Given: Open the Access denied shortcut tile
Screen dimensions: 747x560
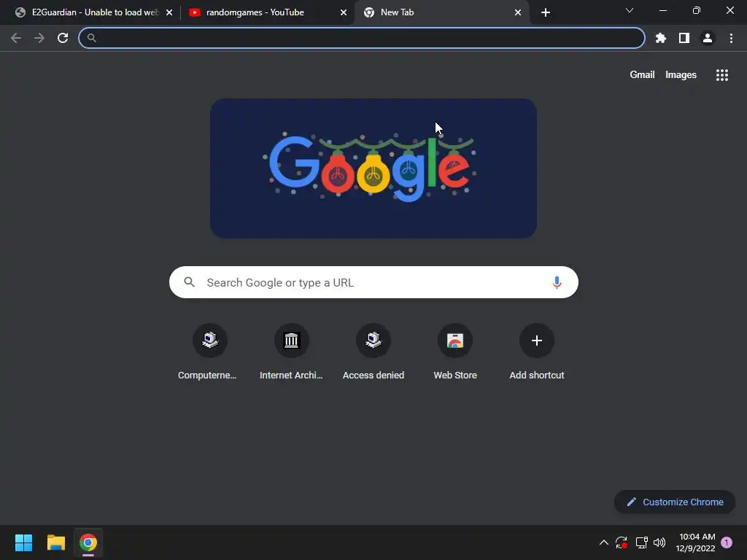Looking at the screenshot, I should tap(373, 352).
